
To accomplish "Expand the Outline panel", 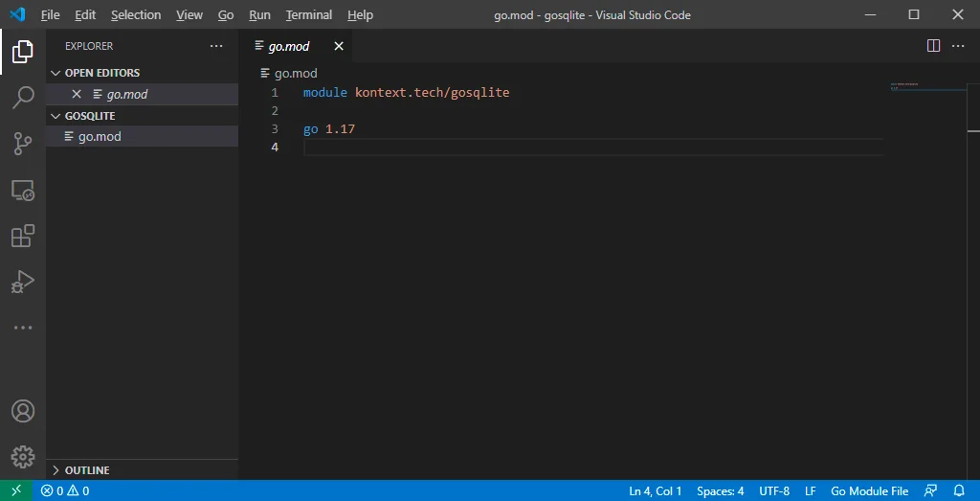I will [x=86, y=470].
